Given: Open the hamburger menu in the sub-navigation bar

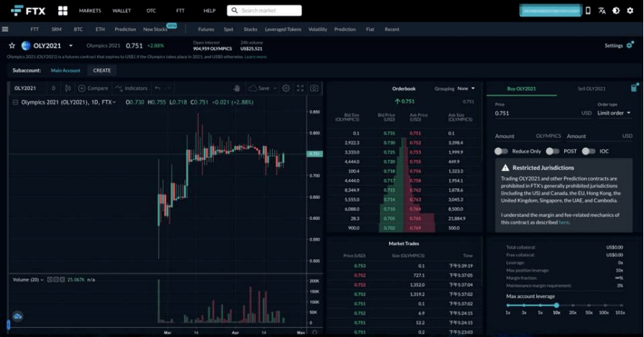Looking at the screenshot, I should [x=5, y=29].
